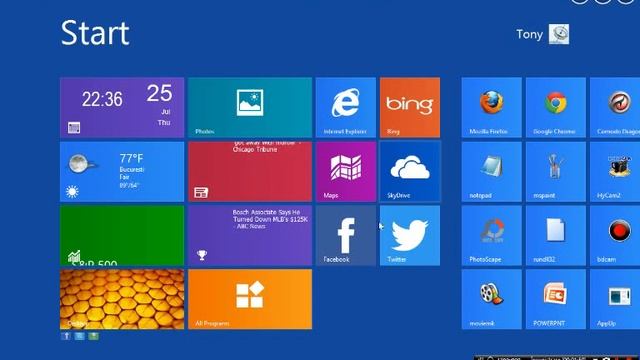Click the sun icon in weather tile
The height and width of the screenshot is (360, 640).
pos(72,191)
